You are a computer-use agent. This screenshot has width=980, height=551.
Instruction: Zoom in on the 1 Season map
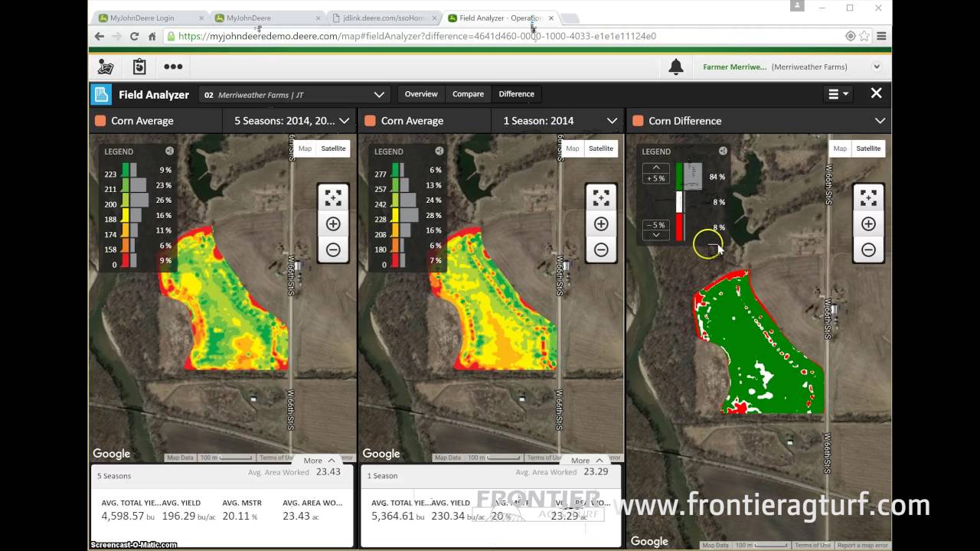point(601,224)
